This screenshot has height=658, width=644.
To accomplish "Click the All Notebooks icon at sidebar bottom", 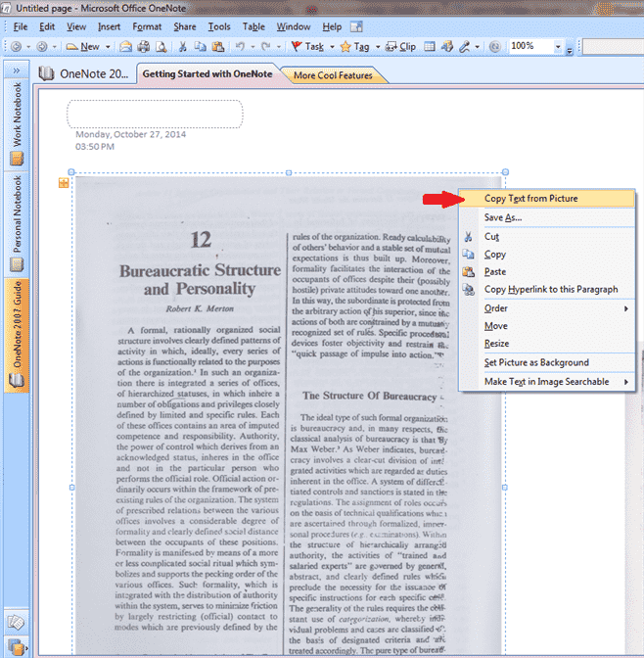I will [17, 646].
